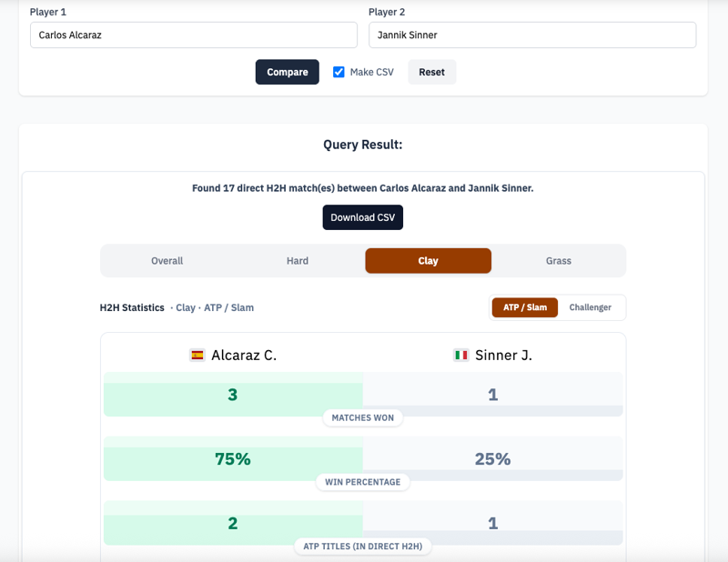This screenshot has width=728, height=562.
Task: Click the ATP Titles (In Direct H2H) label
Action: (x=363, y=547)
